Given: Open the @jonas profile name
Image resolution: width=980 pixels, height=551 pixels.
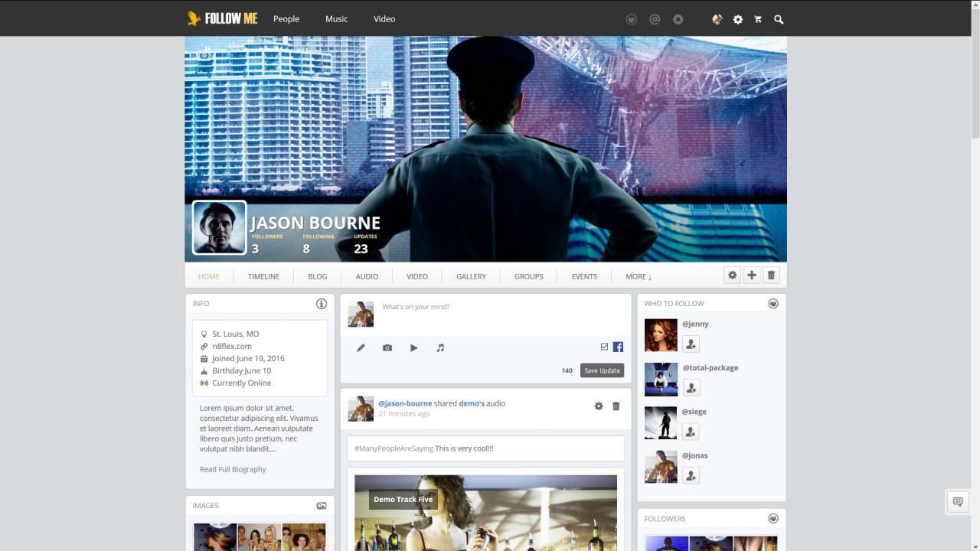Looking at the screenshot, I should [695, 455].
